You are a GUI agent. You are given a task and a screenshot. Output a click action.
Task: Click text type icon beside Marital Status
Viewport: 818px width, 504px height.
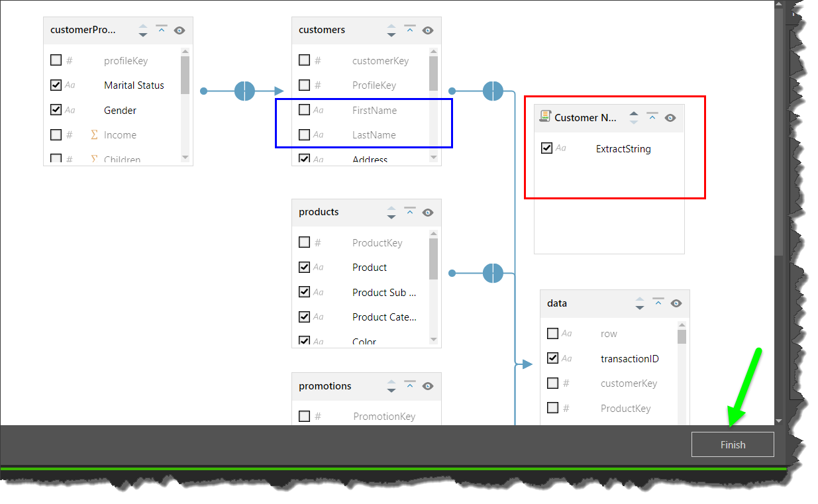[70, 85]
